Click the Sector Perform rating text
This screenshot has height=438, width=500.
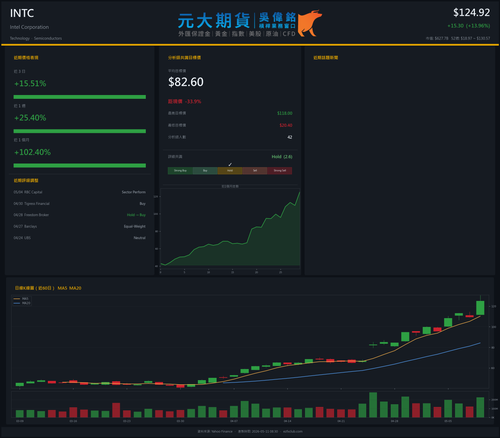[x=134, y=192]
